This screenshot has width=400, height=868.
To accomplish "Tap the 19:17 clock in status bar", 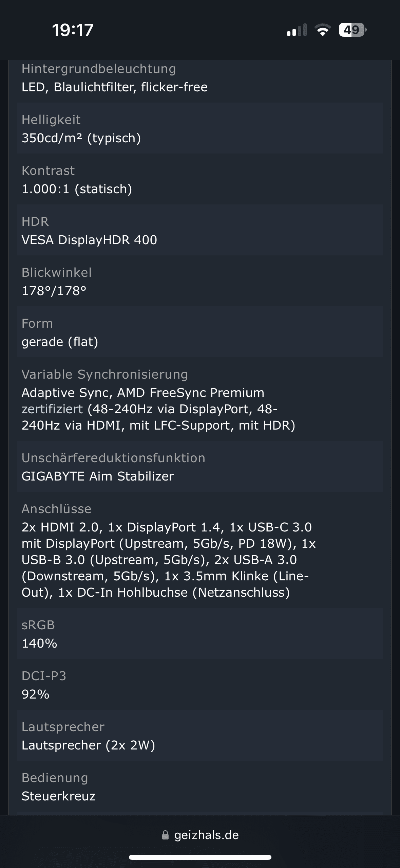I will [x=73, y=30].
